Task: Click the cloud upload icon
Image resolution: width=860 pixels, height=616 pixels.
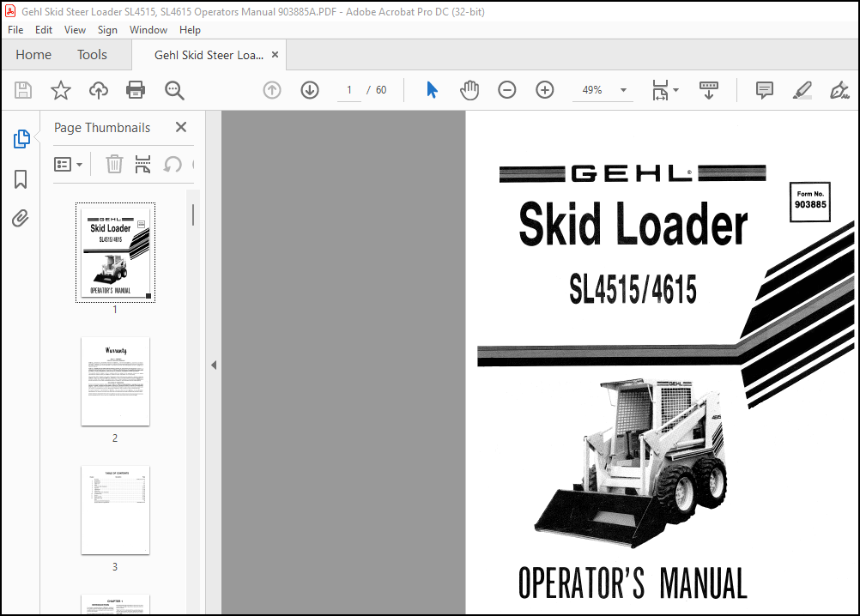Action: (x=99, y=90)
